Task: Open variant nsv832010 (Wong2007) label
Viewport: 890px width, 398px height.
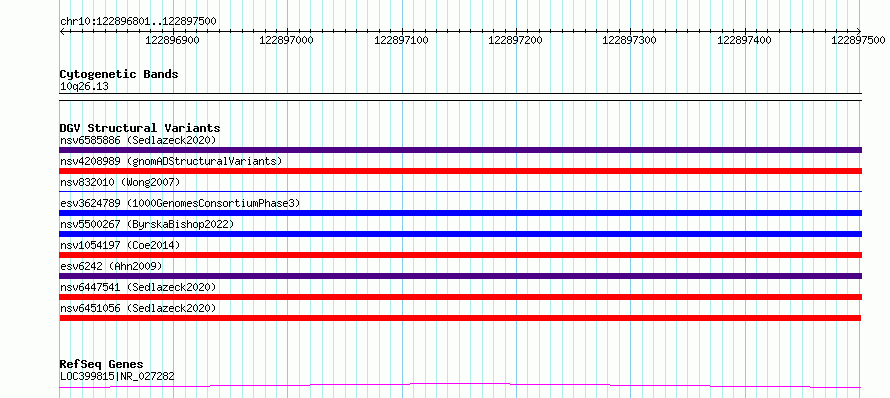Action: tap(120, 182)
